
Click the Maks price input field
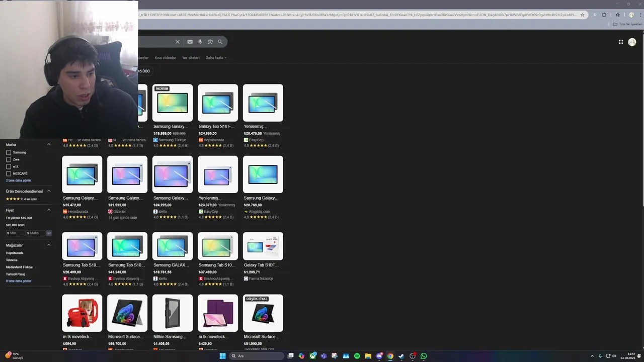[x=35, y=233]
